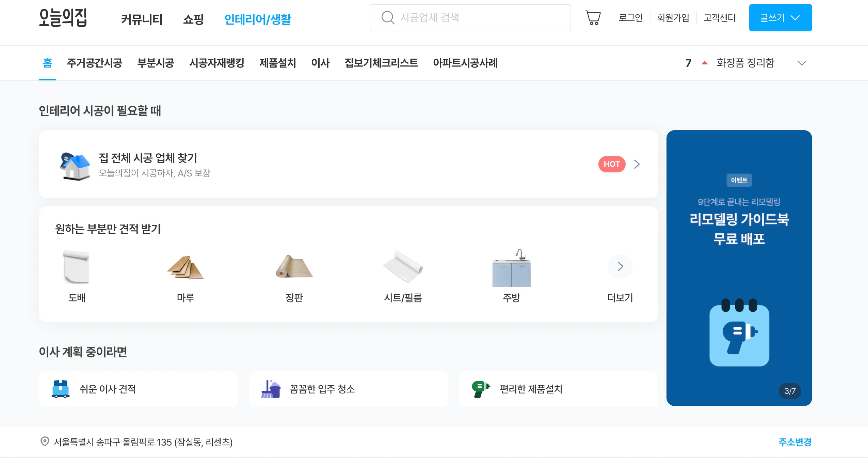Click the 주소변경 link
The image size is (868, 466).
(794, 442)
